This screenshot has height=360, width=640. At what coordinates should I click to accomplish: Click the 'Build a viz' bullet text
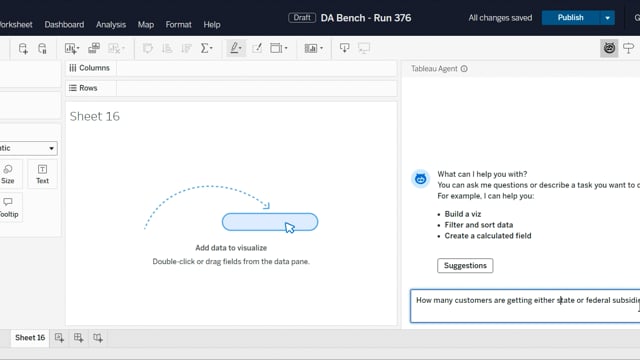463,214
